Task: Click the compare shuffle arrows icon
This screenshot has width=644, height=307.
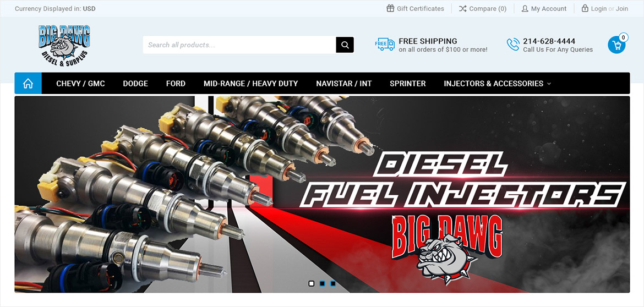Action: [463, 9]
